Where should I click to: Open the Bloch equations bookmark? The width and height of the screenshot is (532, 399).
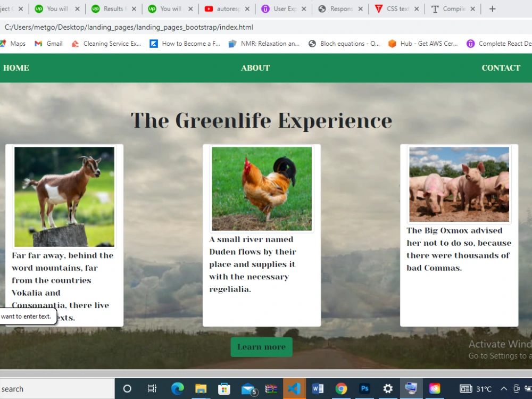click(x=344, y=44)
